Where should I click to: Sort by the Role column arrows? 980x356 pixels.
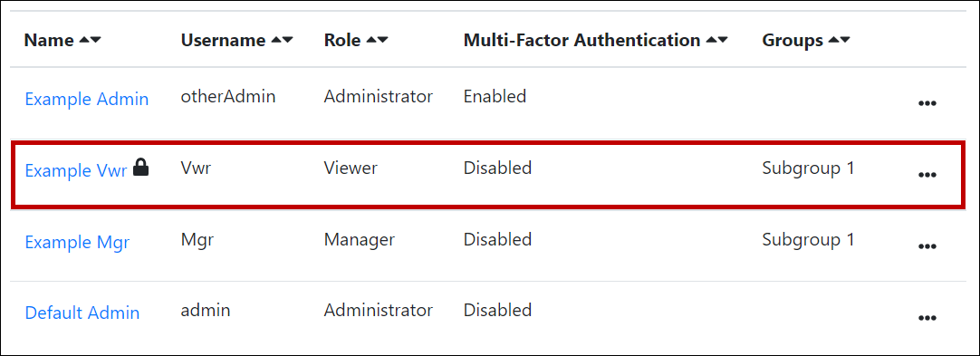click(377, 41)
